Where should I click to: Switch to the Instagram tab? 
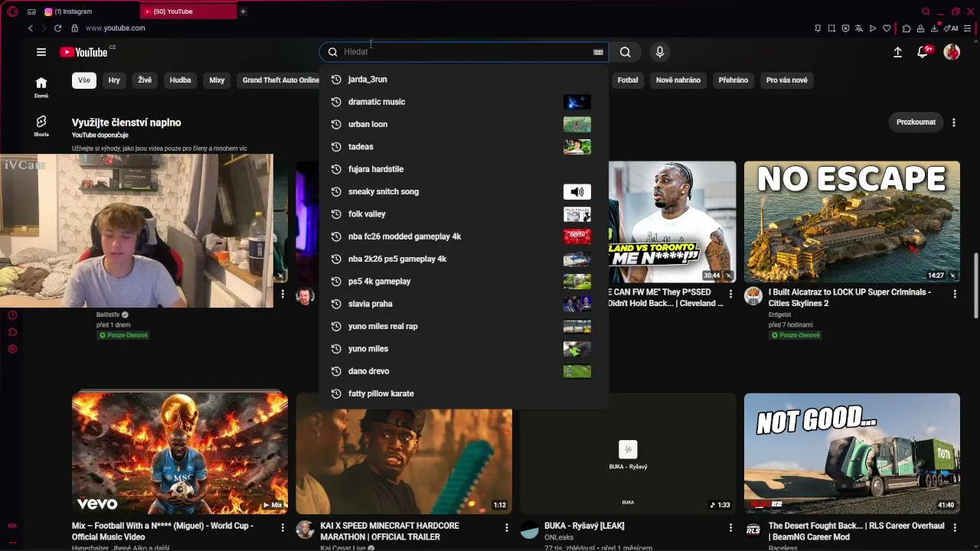coord(90,11)
